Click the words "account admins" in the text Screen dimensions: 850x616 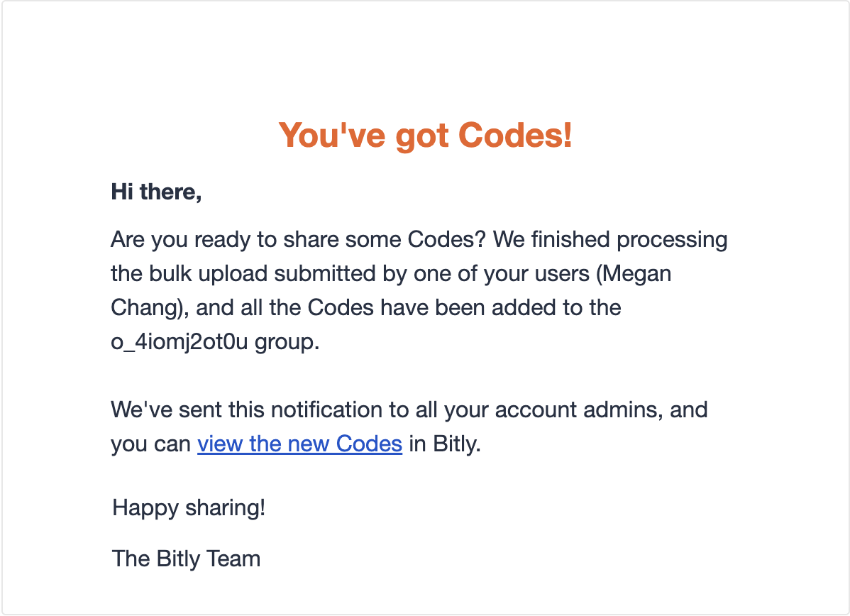[x=579, y=410]
